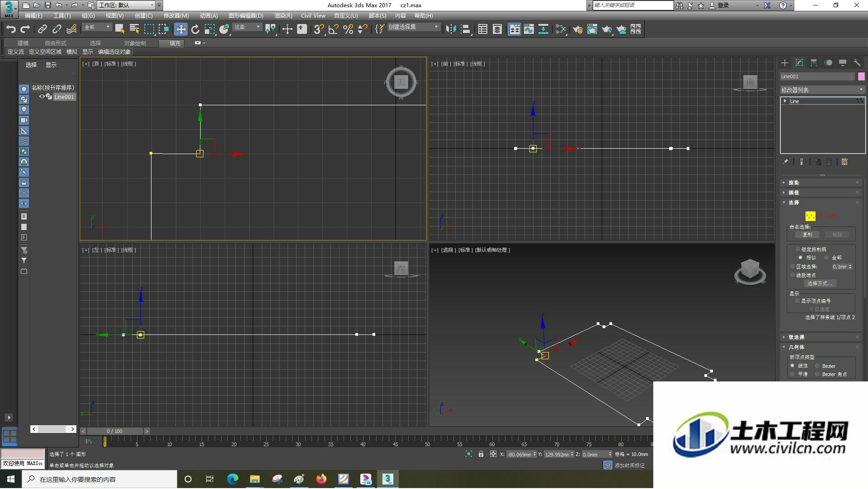Enable the 线段端点 checkbox

(x=793, y=275)
